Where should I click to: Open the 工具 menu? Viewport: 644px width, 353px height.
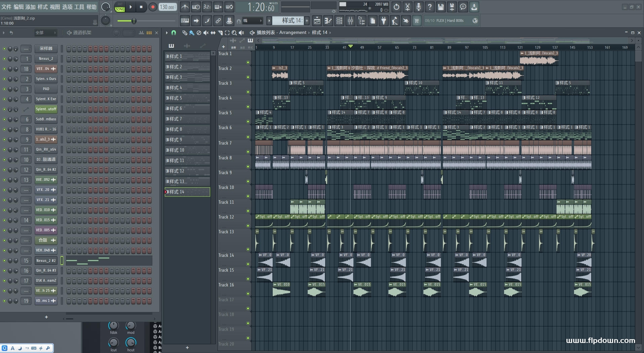click(79, 7)
